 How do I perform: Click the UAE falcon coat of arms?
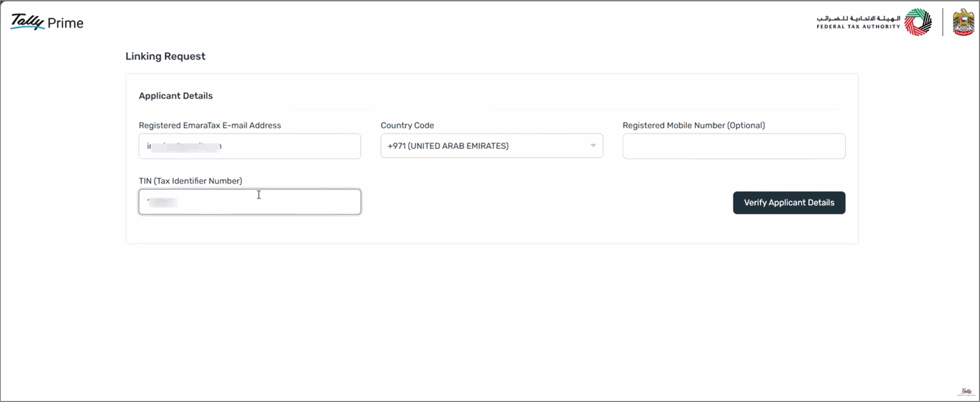[963, 22]
